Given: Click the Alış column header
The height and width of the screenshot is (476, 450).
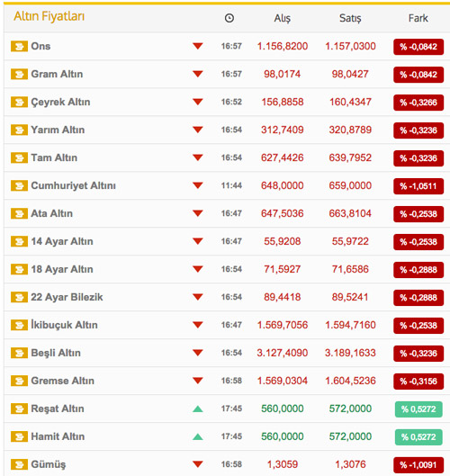Looking at the screenshot, I should 283,19.
